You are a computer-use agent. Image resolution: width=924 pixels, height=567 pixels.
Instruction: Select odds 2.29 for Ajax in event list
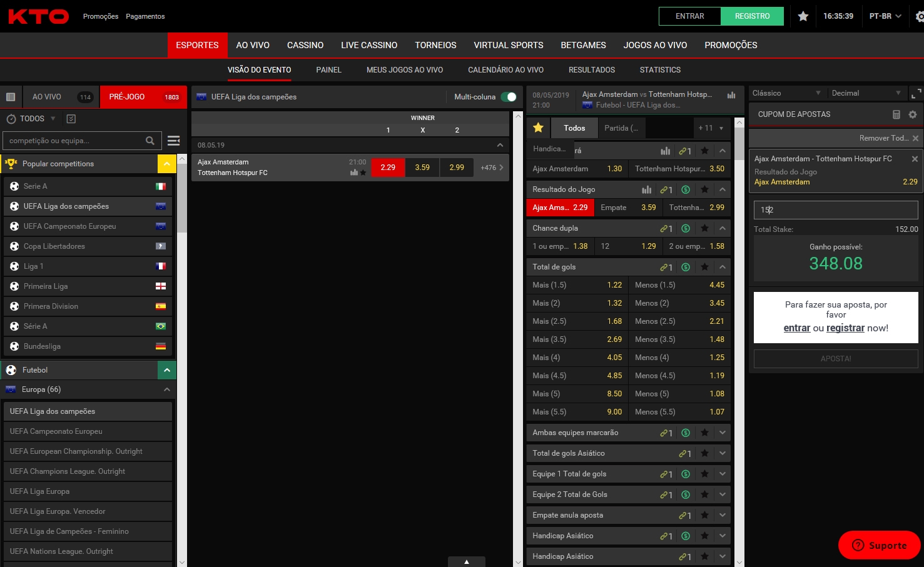click(388, 168)
